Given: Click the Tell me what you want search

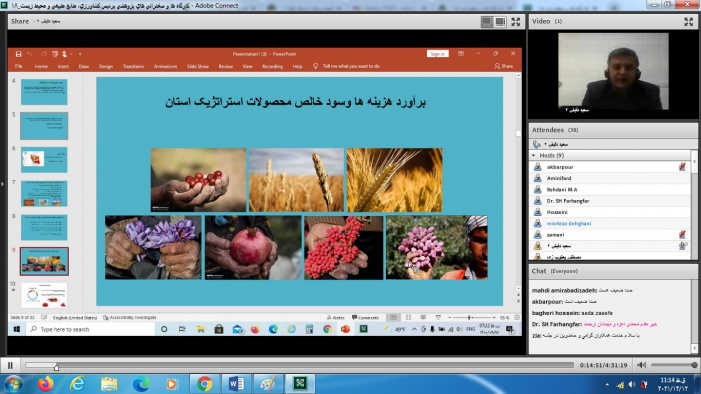Looking at the screenshot, I should (x=346, y=66).
